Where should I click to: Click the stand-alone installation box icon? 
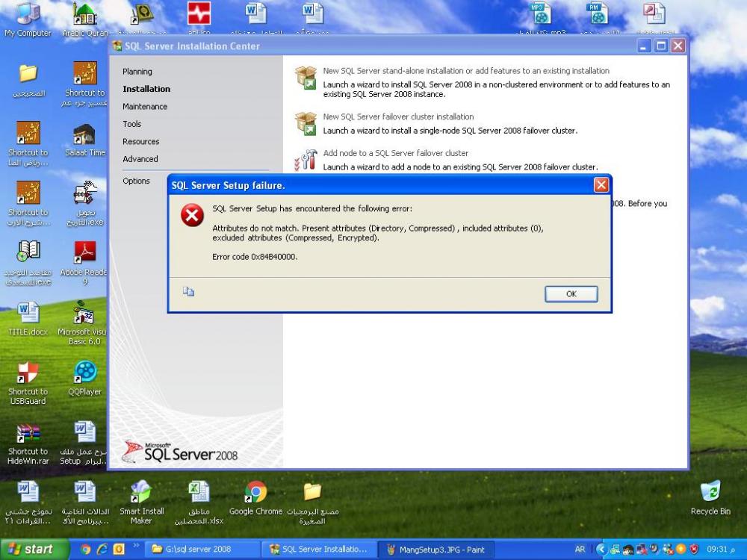click(x=306, y=78)
